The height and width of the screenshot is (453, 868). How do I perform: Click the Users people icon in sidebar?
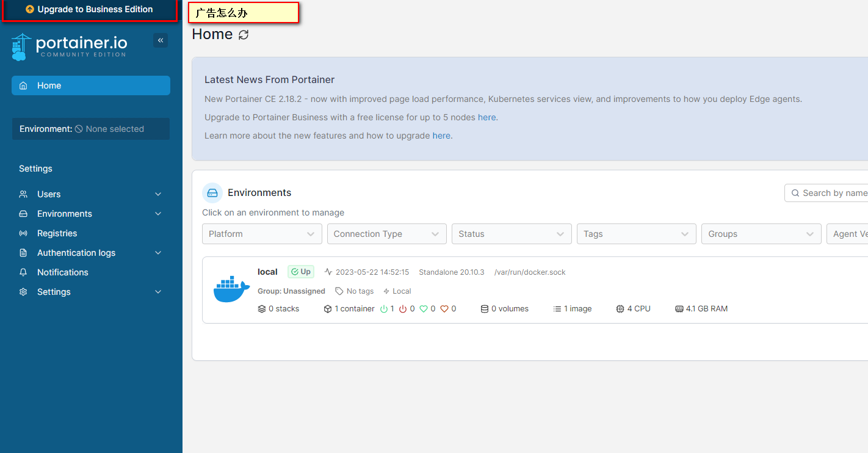pyautogui.click(x=23, y=194)
